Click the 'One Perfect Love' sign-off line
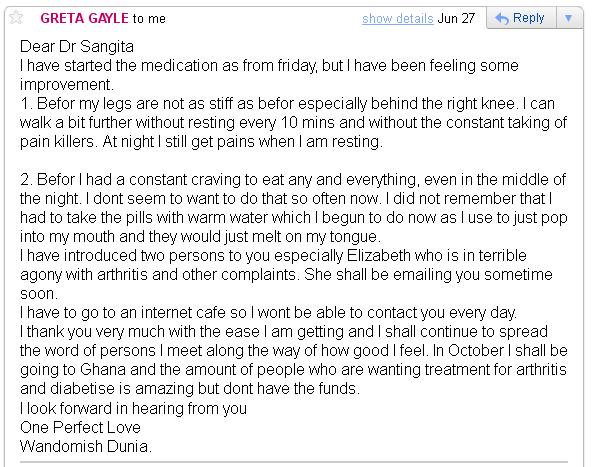Screen dimensions: 595x467 pyautogui.click(x=80, y=428)
